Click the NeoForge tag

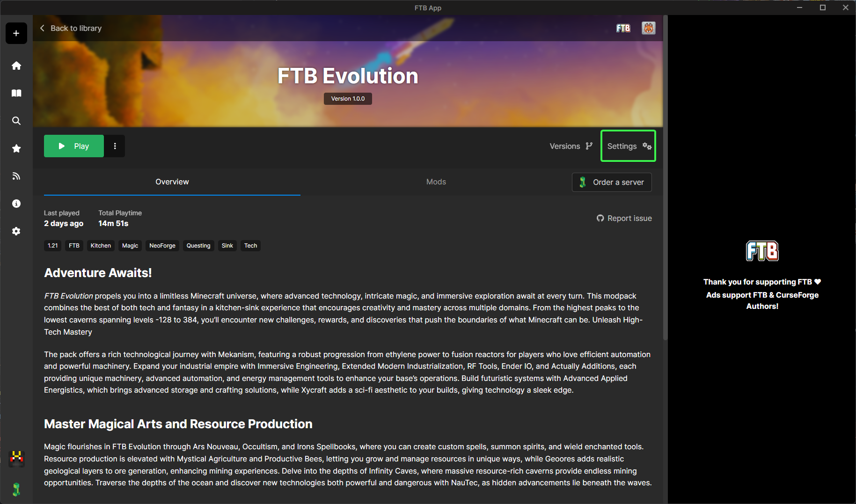(162, 246)
